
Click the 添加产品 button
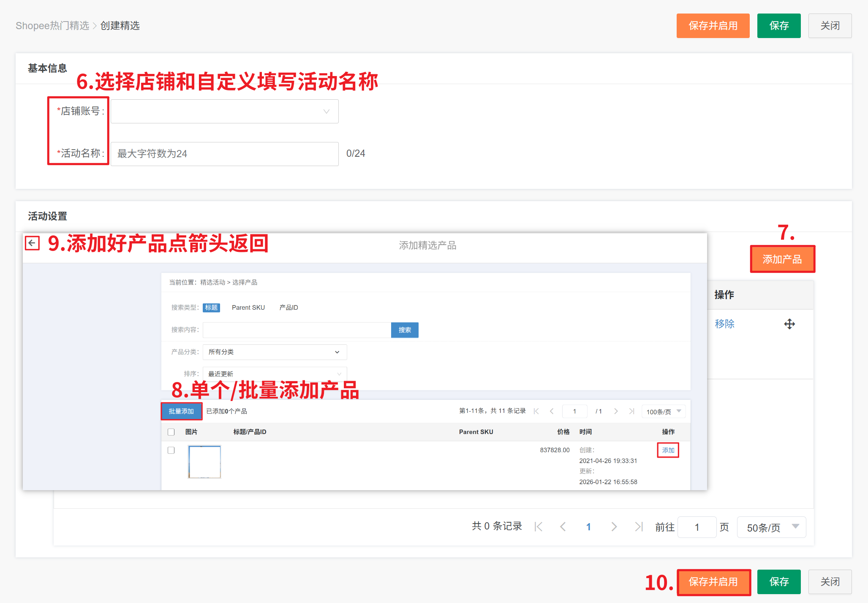(x=782, y=259)
